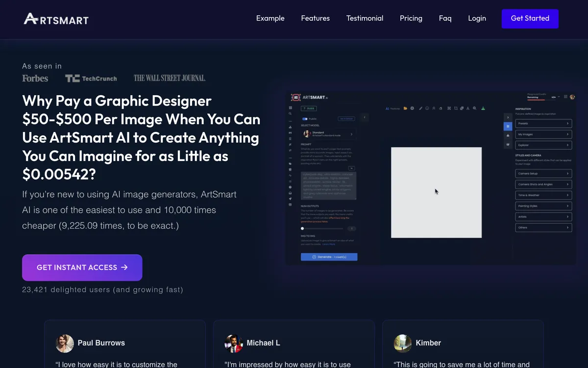
Task: Select the brush tool in the editor toolbar
Action: coord(420,108)
